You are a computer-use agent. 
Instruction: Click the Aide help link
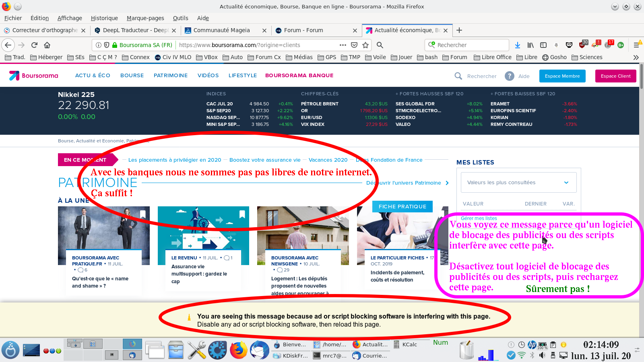click(x=524, y=76)
